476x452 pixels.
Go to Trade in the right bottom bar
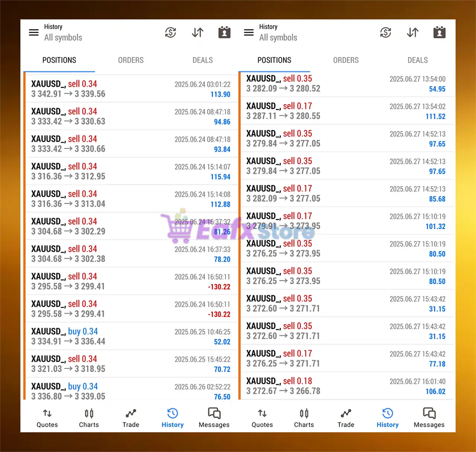[x=346, y=418]
